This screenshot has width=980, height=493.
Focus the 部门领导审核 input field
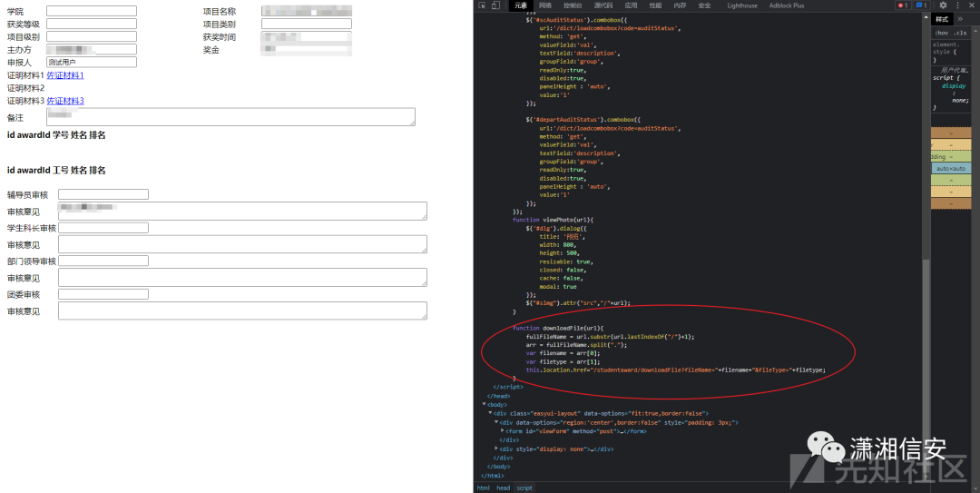point(103,261)
